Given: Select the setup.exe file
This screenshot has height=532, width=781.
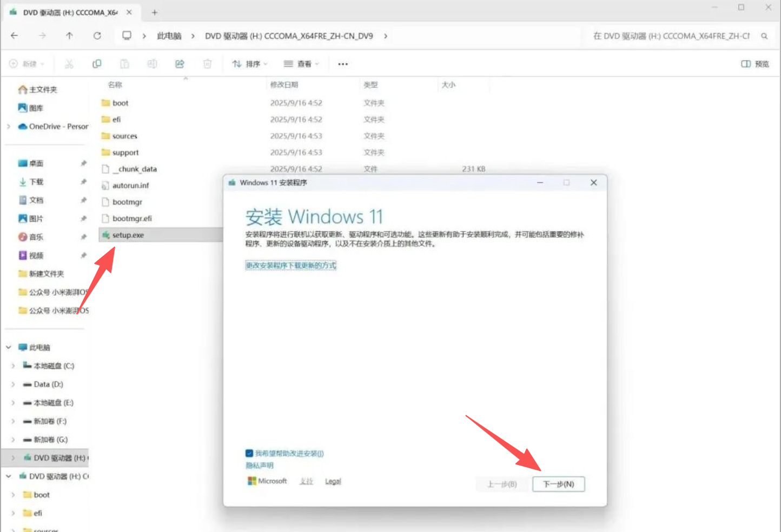Looking at the screenshot, I should point(128,235).
